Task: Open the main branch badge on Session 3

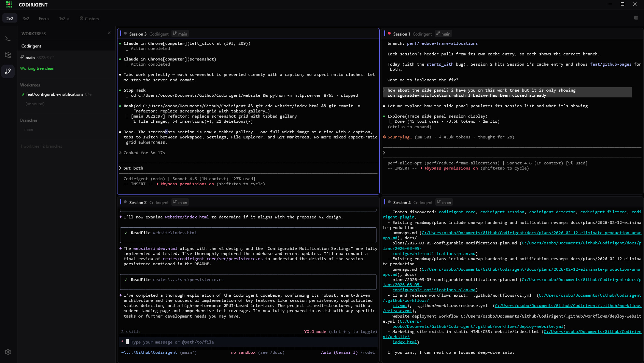Action: point(180,34)
